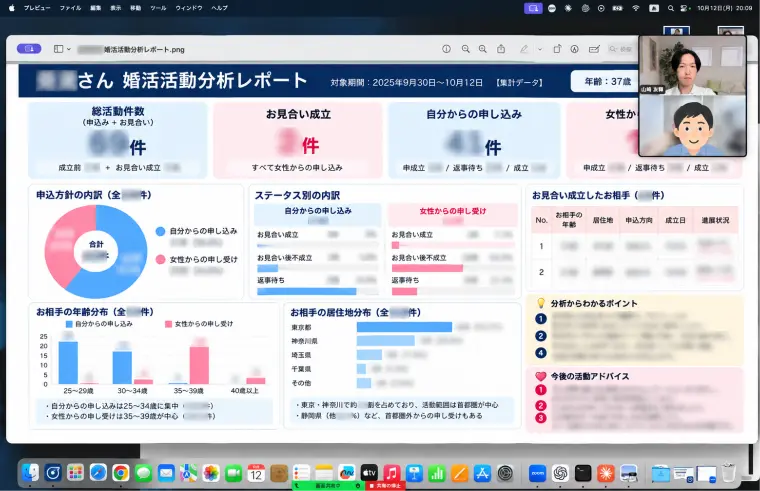Open the プレビュー menu
760x491 pixels.
[37, 8]
